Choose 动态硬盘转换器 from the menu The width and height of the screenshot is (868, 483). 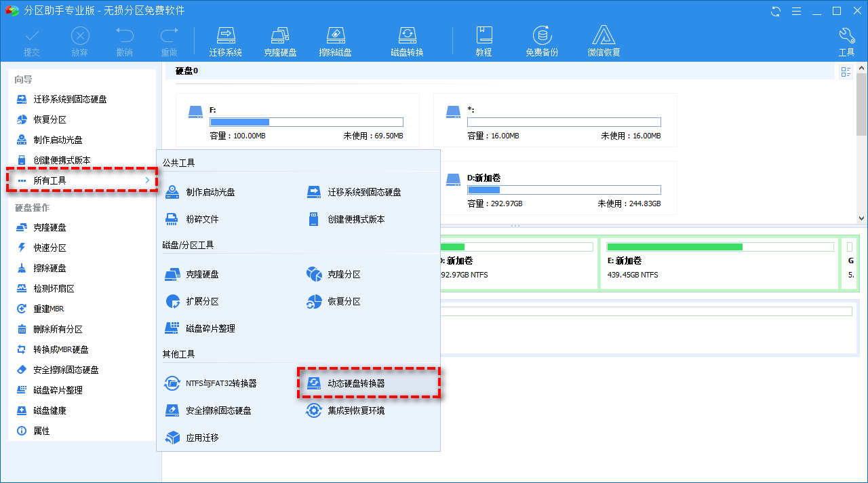[x=356, y=383]
